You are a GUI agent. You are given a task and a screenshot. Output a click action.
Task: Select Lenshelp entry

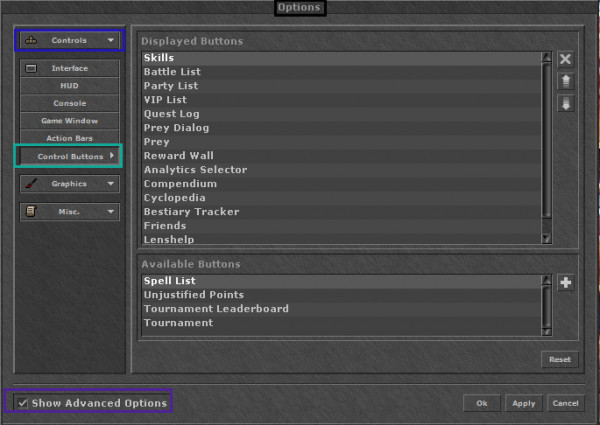(x=341, y=239)
